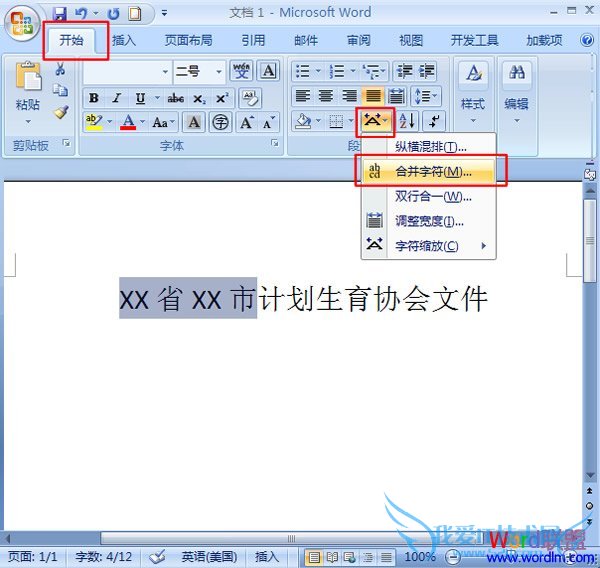
Task: Click the 字数: 4/12 word count
Action: 104,556
